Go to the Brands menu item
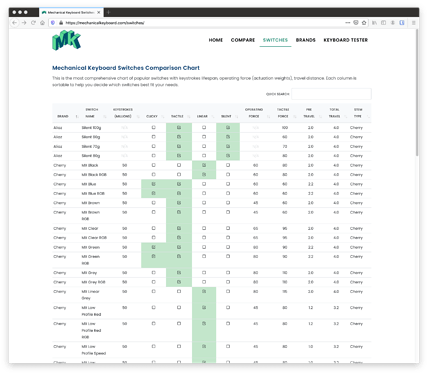The image size is (429, 375). click(305, 40)
